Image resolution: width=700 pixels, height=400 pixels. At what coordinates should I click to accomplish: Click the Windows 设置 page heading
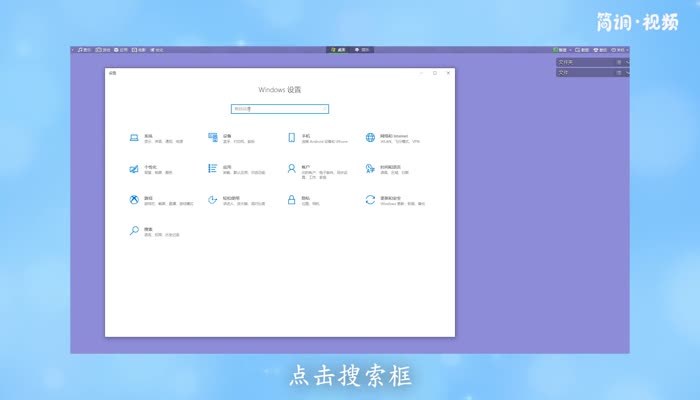(x=279, y=90)
